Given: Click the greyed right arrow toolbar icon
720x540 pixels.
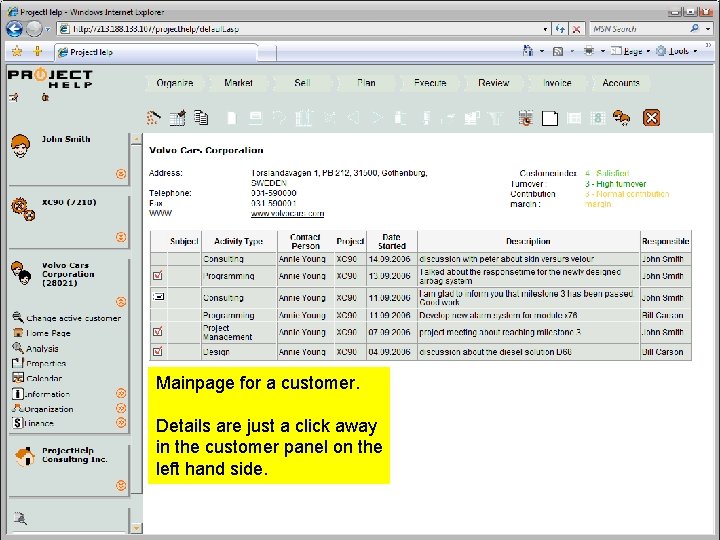Looking at the screenshot, I should [x=377, y=118].
